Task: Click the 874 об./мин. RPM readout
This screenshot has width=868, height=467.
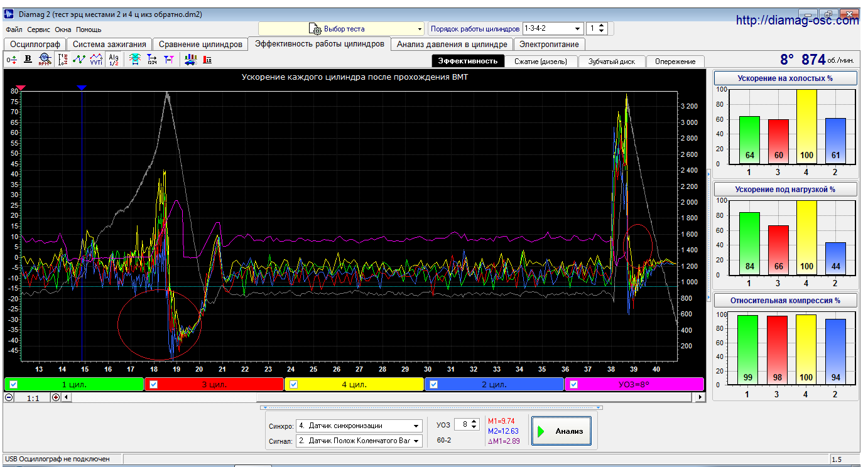Action: coord(827,59)
